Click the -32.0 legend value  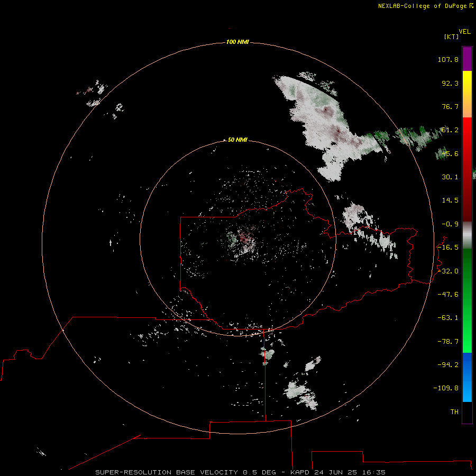[x=448, y=271]
